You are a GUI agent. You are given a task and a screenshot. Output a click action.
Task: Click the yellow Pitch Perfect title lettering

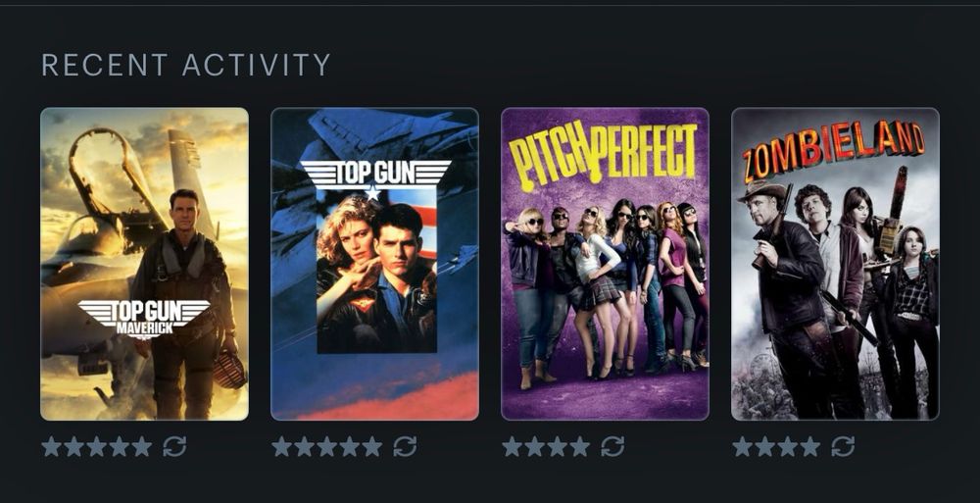pyautogui.click(x=603, y=155)
